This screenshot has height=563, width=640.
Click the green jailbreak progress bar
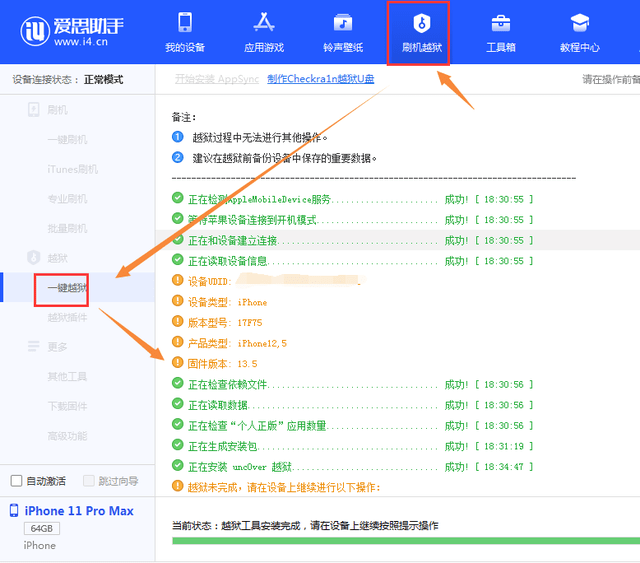click(406, 541)
